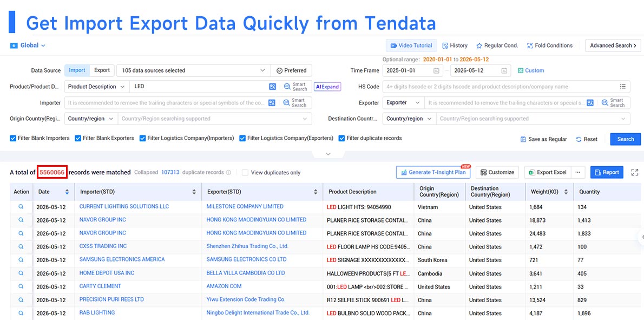
Task: Click Smart Search beside product description
Action: pyautogui.click(x=295, y=87)
